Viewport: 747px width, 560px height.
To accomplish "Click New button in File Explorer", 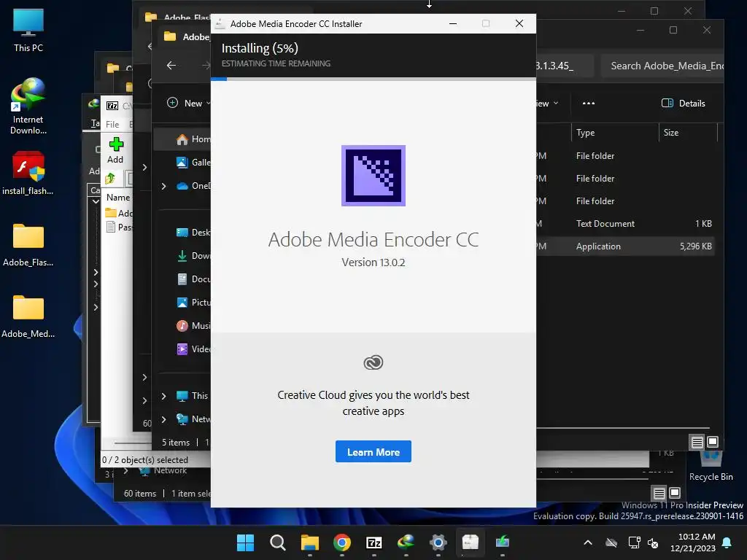I will tap(188, 104).
